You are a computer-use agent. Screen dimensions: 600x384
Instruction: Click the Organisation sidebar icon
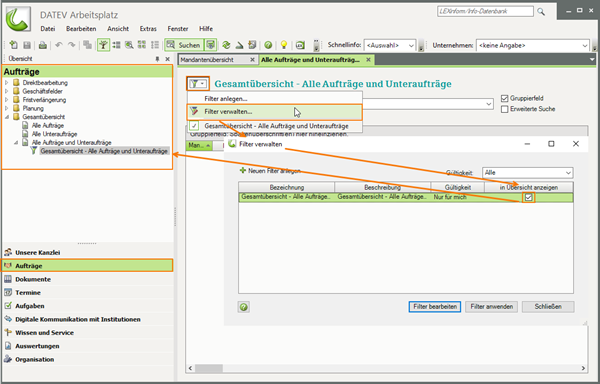point(8,360)
